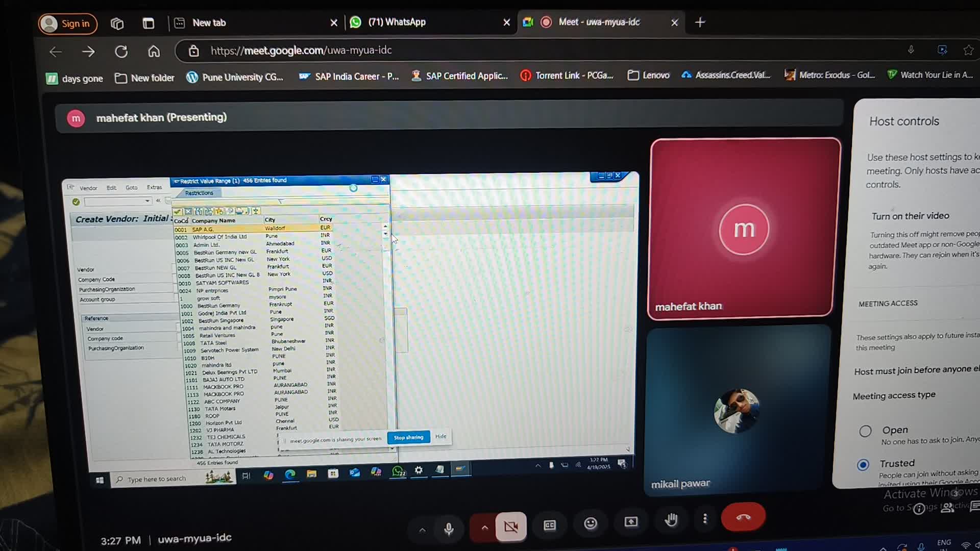Expand the video settings arrow beside the camera

484,528
